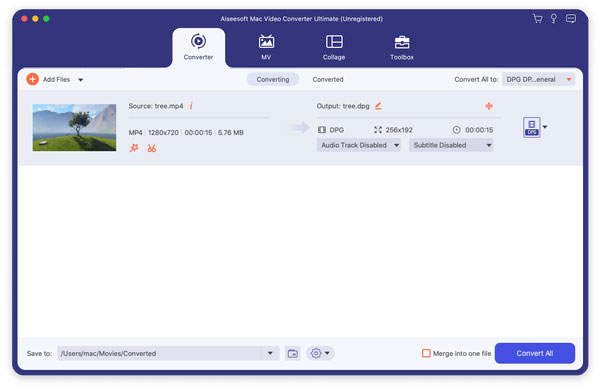600x389 pixels.
Task: Click the tree.mp4 video thumbnail
Action: 74,127
